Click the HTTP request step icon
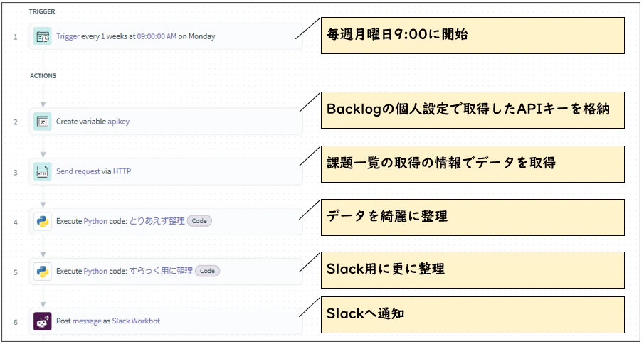The image size is (644, 344). point(42,171)
